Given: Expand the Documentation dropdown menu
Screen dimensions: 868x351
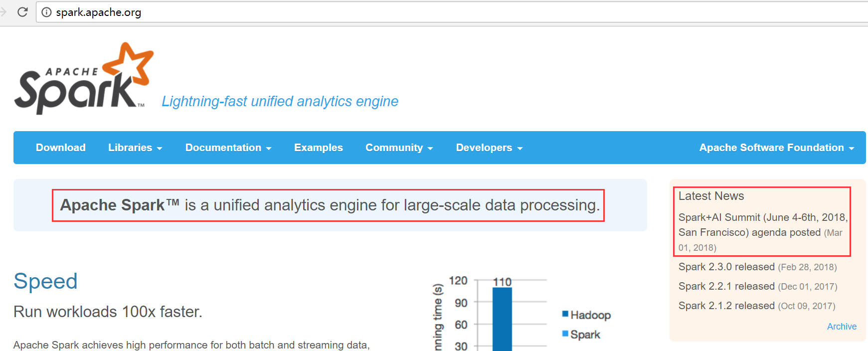Looking at the screenshot, I should pyautogui.click(x=228, y=148).
